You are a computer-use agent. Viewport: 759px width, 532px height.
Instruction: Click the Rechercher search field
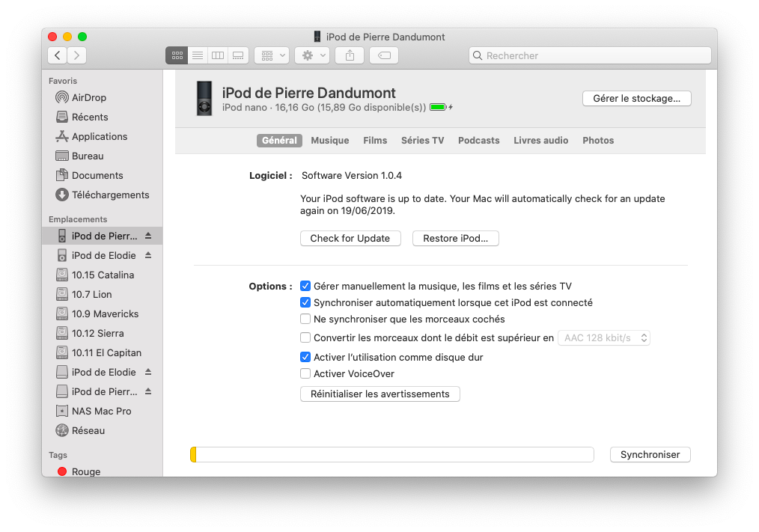click(590, 55)
